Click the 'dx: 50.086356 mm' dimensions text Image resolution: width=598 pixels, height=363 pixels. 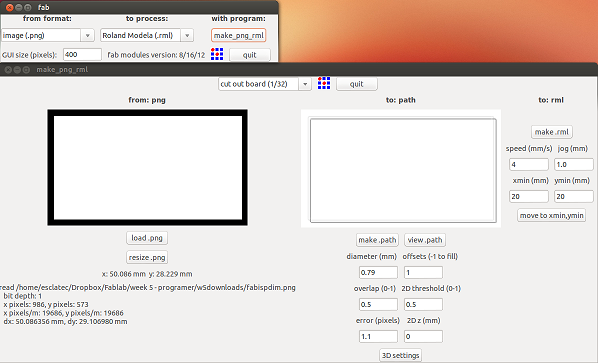pos(65,321)
